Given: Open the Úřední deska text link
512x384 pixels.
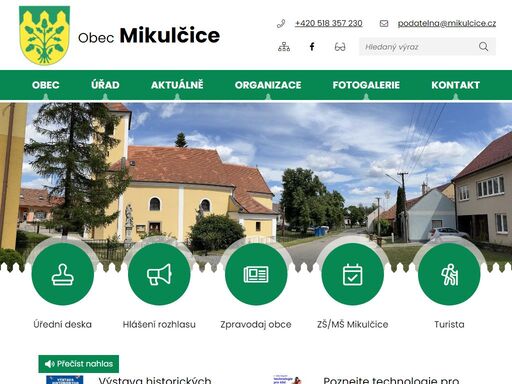Looking at the screenshot, I should [63, 324].
